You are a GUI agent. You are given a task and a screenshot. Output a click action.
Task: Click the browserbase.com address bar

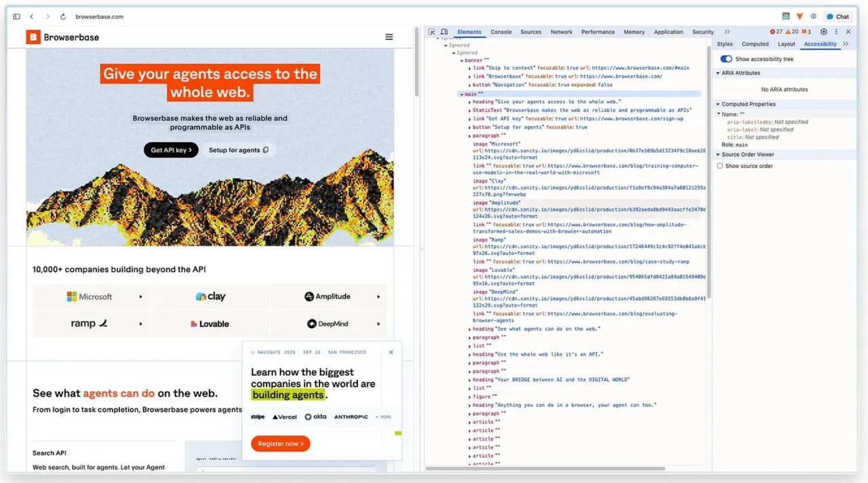pos(99,16)
